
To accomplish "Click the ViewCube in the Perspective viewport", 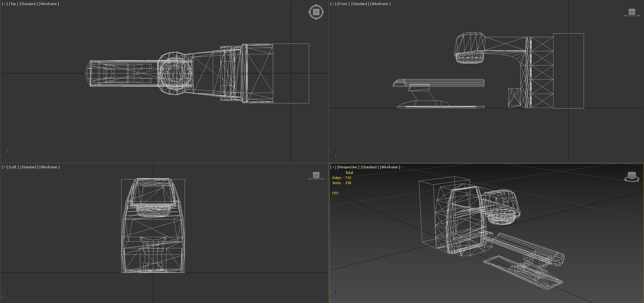I will [x=632, y=176].
